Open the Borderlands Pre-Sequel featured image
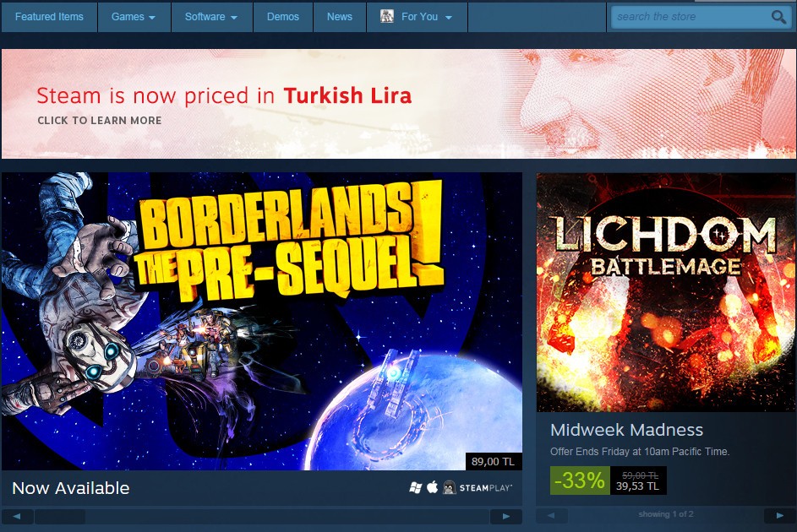Screen dimensions: 797x532 coord(262,321)
